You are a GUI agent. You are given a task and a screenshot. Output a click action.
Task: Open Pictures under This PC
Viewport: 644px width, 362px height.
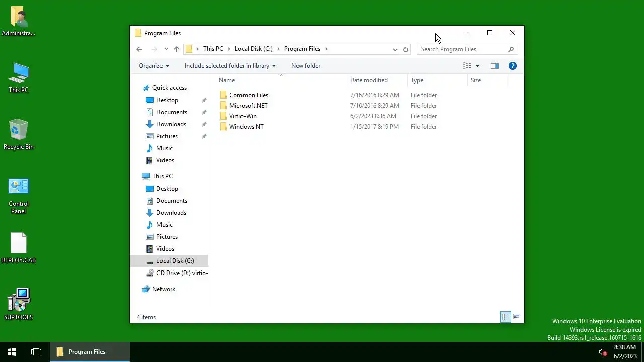[167, 237]
